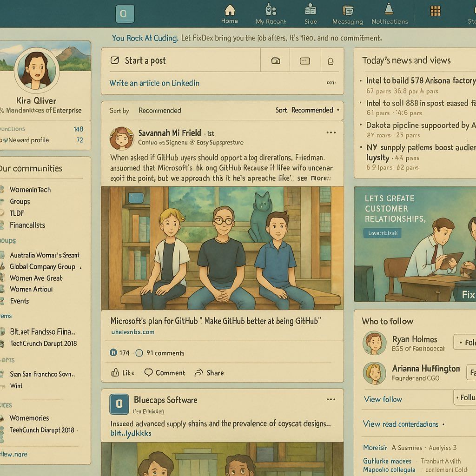This screenshot has height=476, width=476.
Task: Follow Ryan Holmes
Action: pyautogui.click(x=465, y=342)
